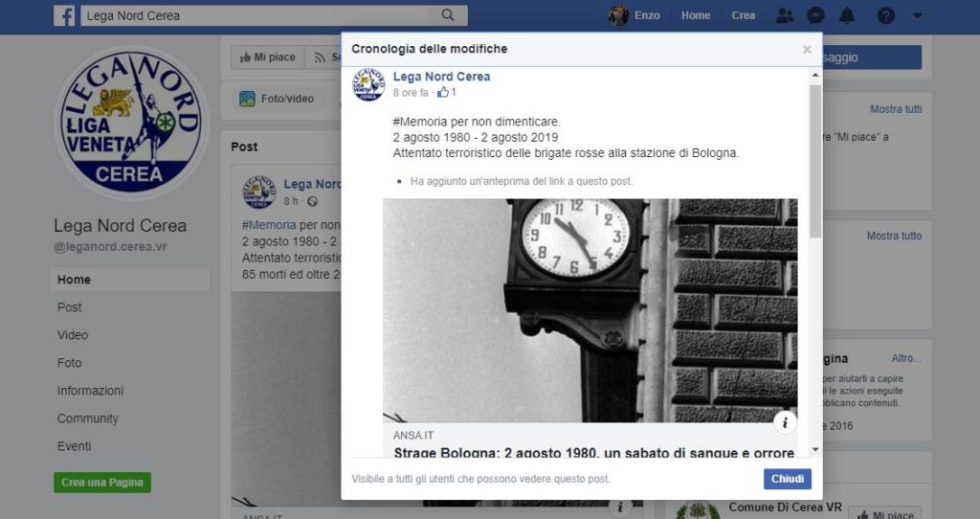Click the search magnifier icon
980x519 pixels.
click(x=447, y=15)
